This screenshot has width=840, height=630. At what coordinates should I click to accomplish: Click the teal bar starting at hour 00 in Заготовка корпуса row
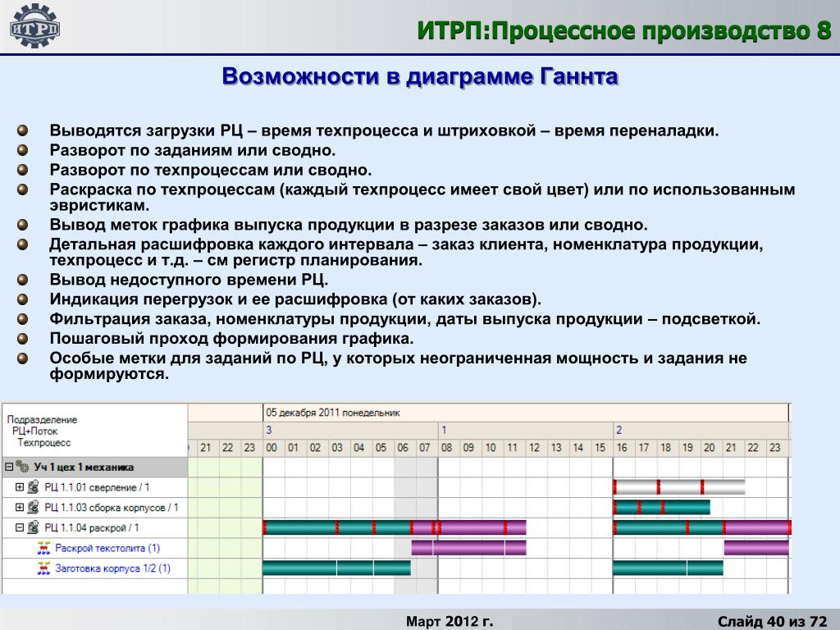337,568
